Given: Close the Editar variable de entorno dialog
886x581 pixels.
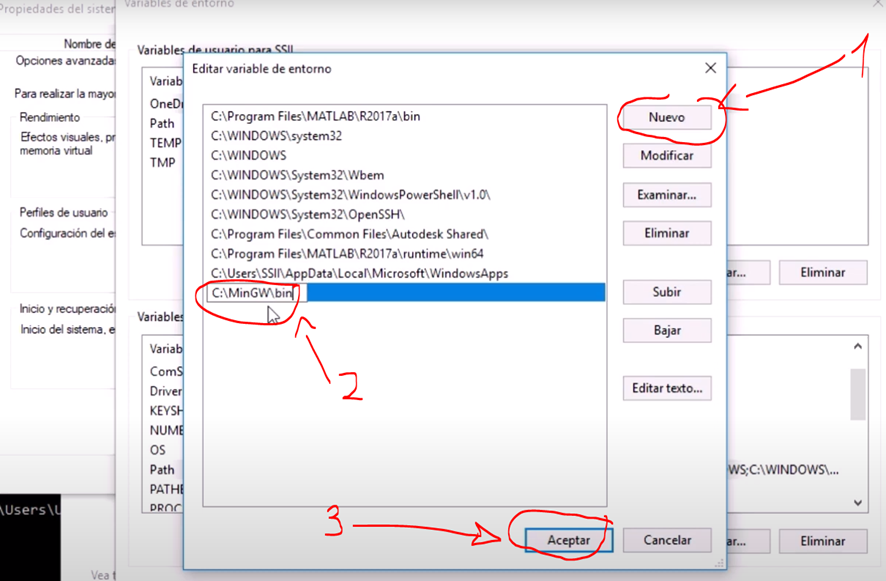Looking at the screenshot, I should pos(710,68).
